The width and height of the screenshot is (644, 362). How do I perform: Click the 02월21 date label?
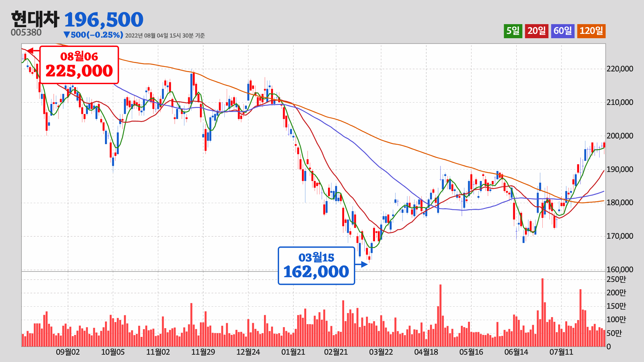[x=336, y=352]
